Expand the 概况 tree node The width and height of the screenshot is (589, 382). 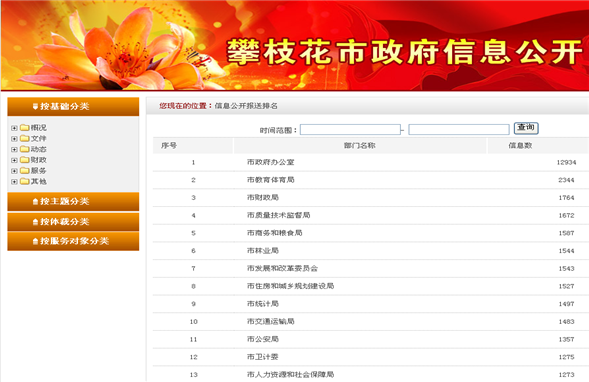coord(14,128)
